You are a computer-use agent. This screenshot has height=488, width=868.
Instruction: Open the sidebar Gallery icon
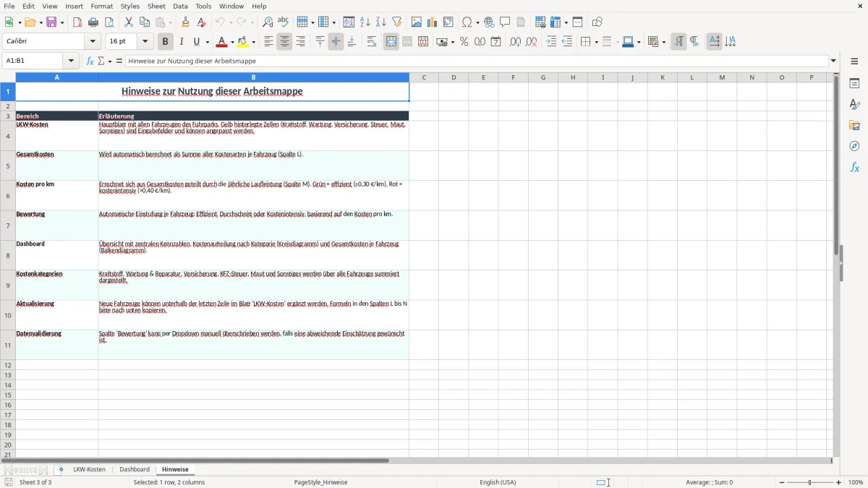[854, 126]
